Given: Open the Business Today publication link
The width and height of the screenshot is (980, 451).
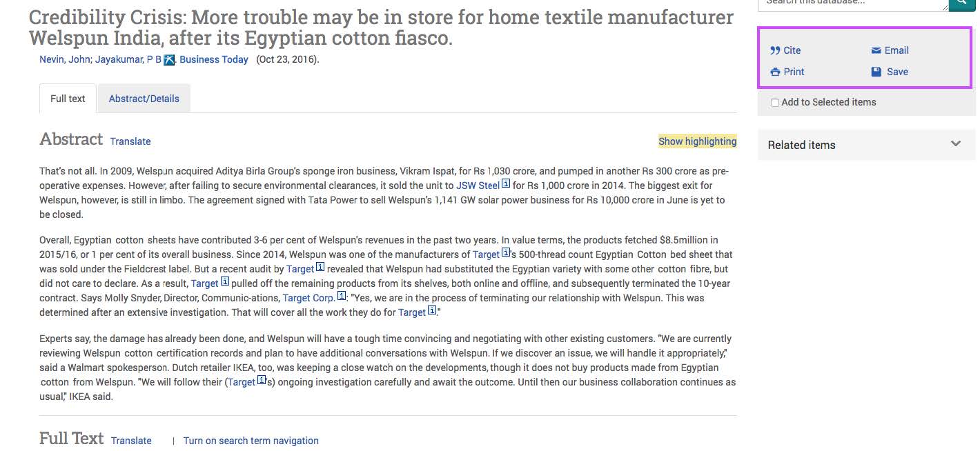Looking at the screenshot, I should pos(214,59).
